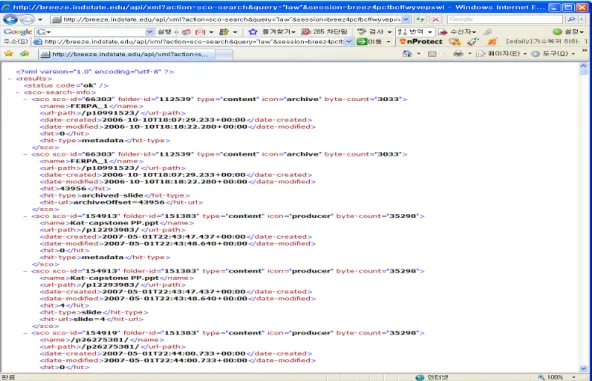Viewport: 592px width, 381px height.
Task: Click the Refresh page icon
Action: [420, 19]
